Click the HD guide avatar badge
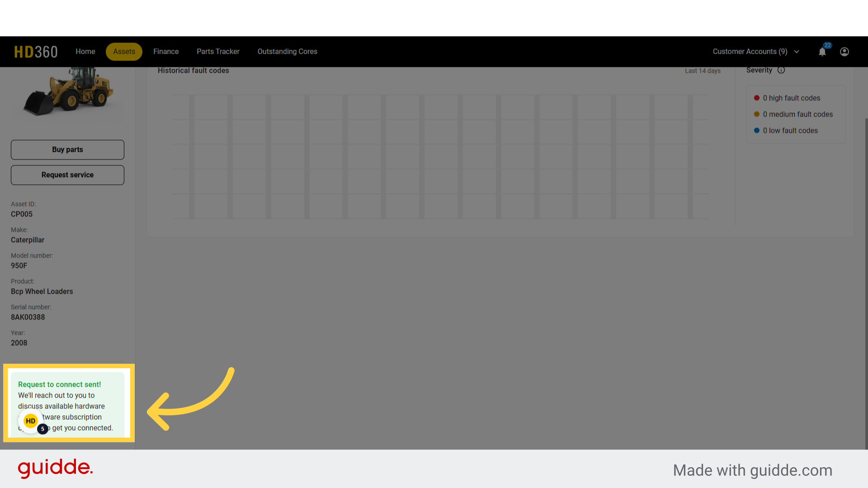This screenshot has height=488, width=868. pos(31,421)
